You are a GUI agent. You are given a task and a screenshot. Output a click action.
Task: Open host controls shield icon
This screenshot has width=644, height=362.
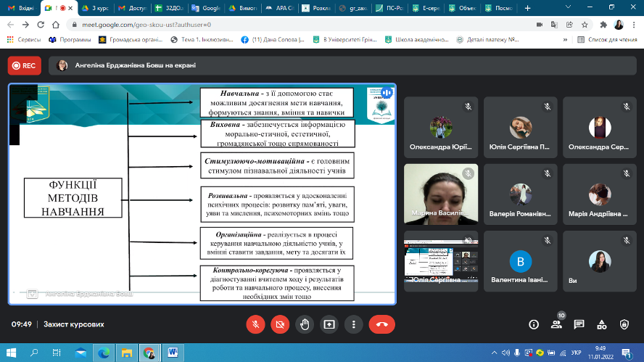click(624, 324)
